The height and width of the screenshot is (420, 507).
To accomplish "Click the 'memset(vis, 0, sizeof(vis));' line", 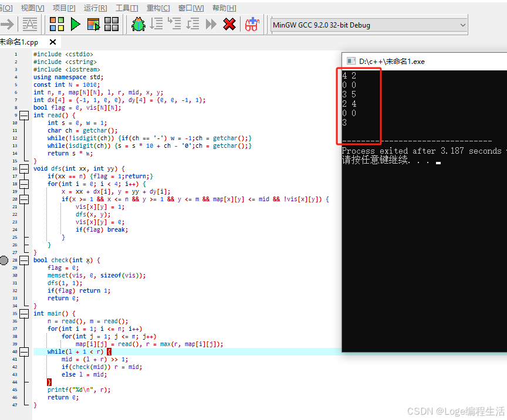I will pos(97,276).
